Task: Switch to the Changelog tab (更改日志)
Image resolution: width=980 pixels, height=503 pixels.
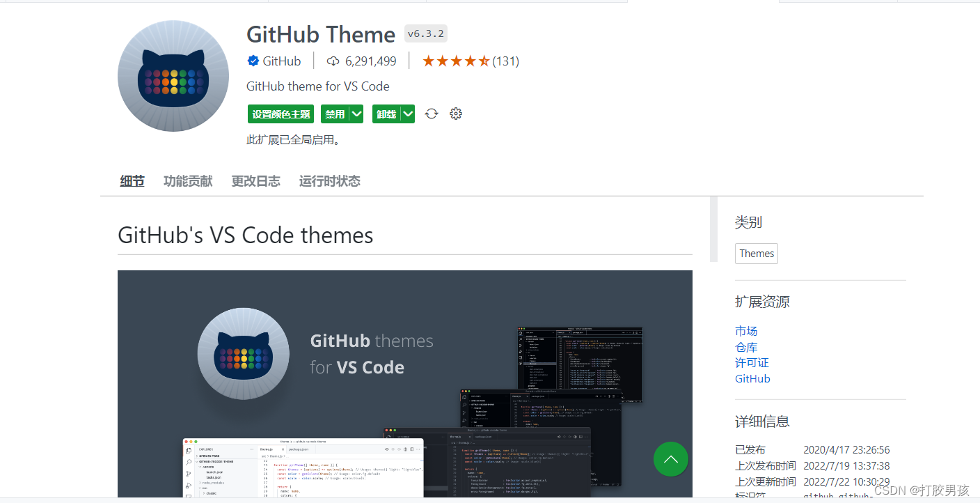Action: click(x=256, y=181)
